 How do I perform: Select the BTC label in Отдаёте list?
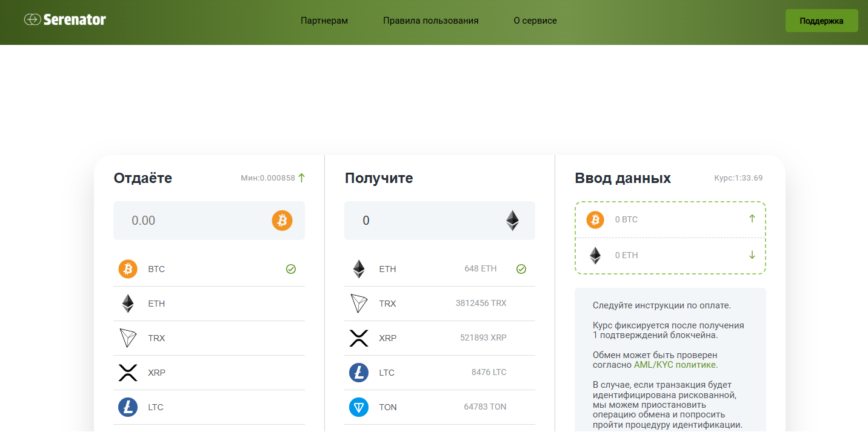click(x=156, y=269)
